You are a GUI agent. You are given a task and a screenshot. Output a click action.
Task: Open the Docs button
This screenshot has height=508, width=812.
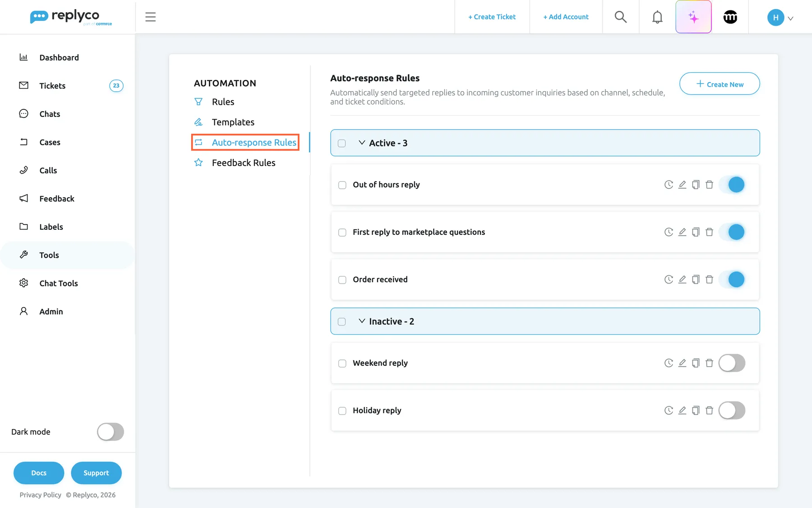tap(39, 473)
